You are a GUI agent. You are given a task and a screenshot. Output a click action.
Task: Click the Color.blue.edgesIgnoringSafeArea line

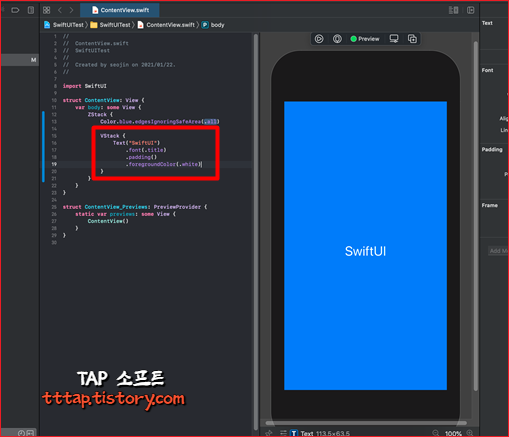click(x=160, y=122)
